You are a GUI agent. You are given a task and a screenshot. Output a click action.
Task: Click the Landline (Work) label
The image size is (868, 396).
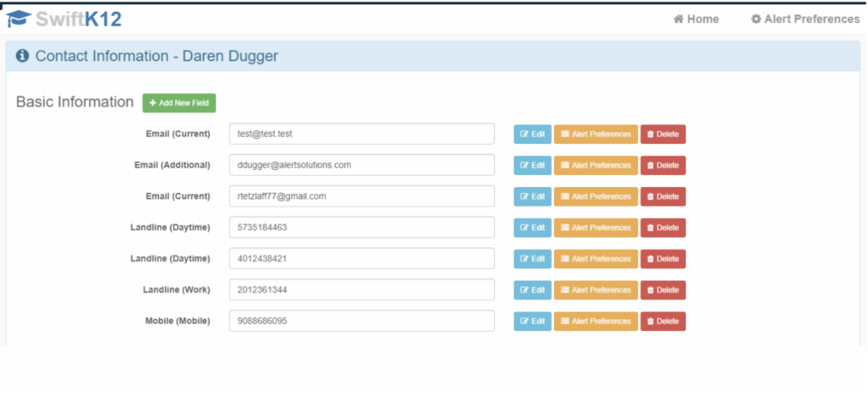[176, 290]
